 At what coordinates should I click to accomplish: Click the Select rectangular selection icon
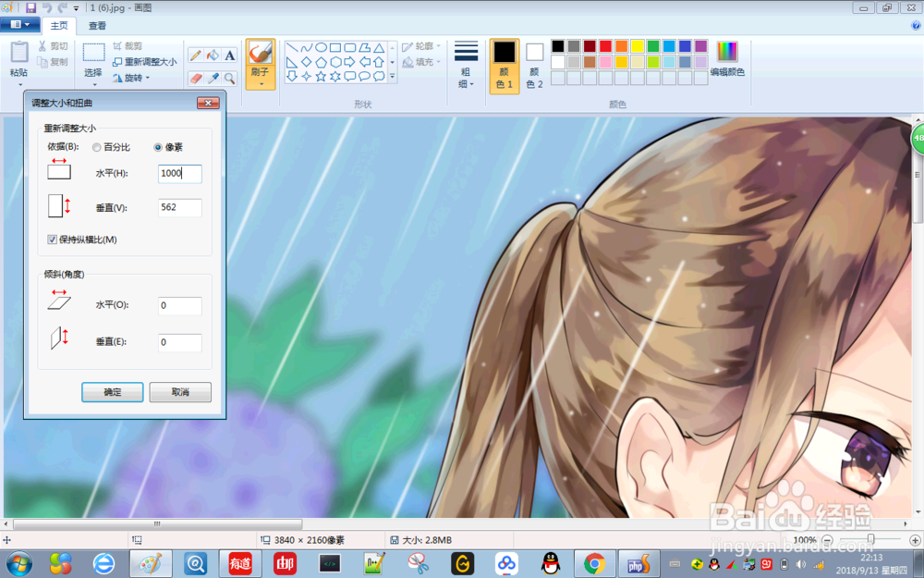[x=93, y=53]
